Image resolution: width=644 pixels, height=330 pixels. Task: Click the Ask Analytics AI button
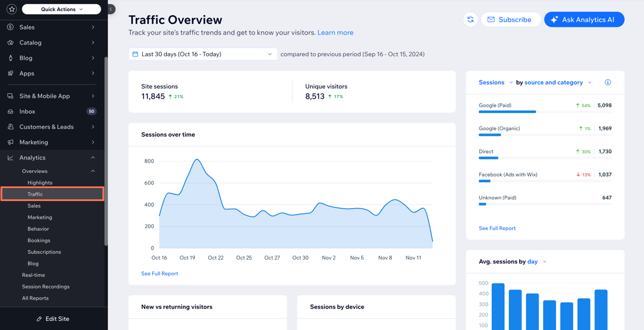click(x=584, y=19)
